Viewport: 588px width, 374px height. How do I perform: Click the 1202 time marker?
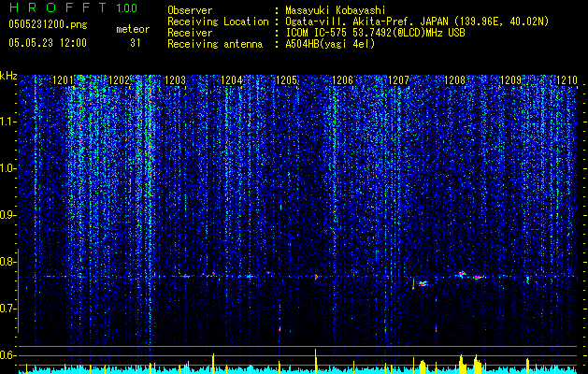click(x=120, y=80)
